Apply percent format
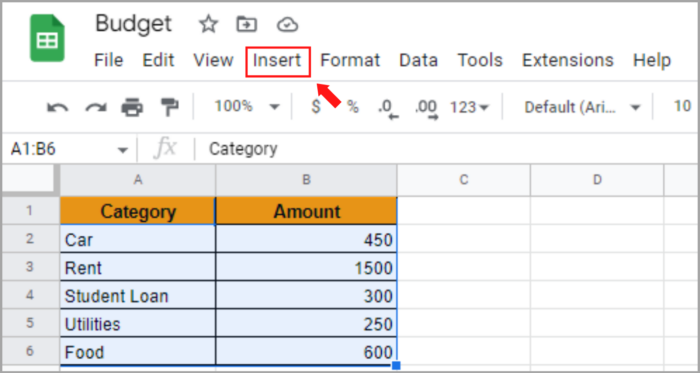The height and width of the screenshot is (373, 700). (x=353, y=107)
